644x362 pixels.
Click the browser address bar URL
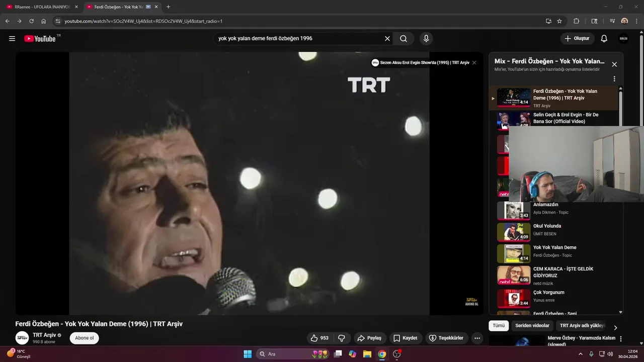pyautogui.click(x=143, y=21)
